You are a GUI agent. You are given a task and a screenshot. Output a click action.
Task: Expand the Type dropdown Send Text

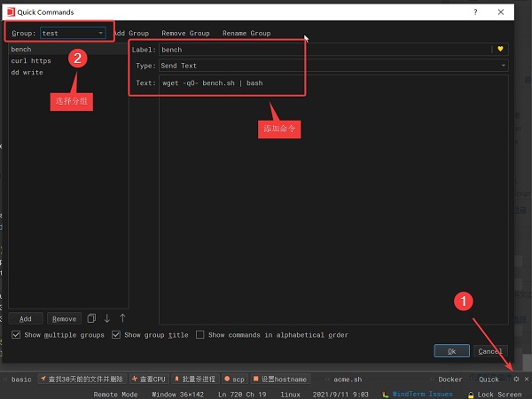pyautogui.click(x=332, y=66)
